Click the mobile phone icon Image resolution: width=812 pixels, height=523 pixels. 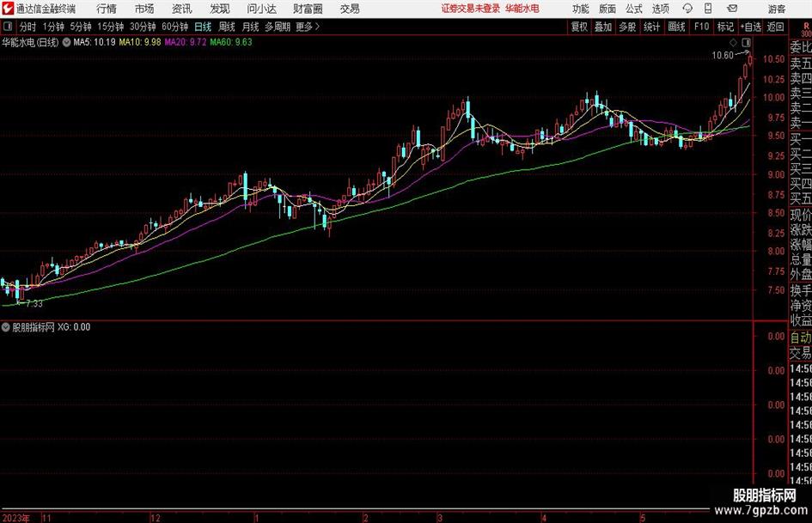[x=708, y=9]
